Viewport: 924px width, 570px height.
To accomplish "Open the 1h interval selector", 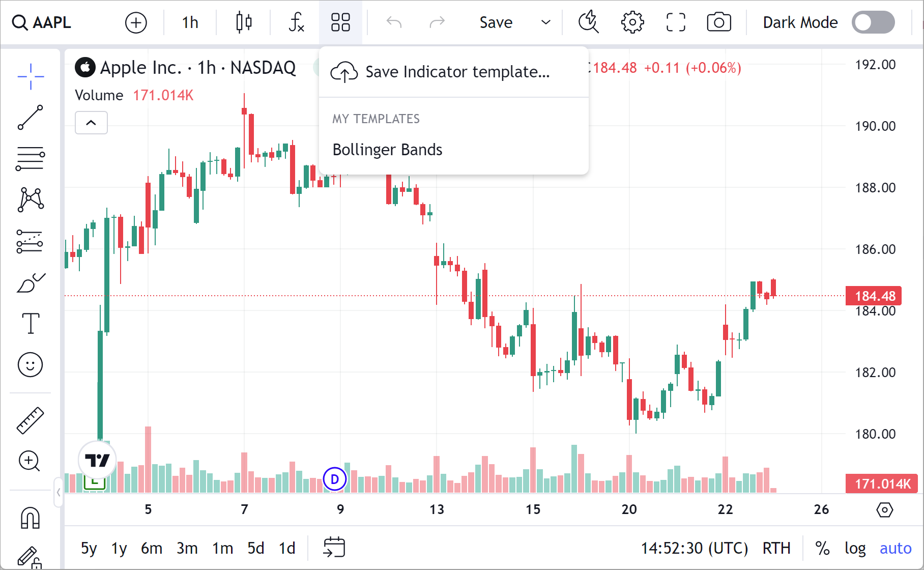I will coord(189,22).
